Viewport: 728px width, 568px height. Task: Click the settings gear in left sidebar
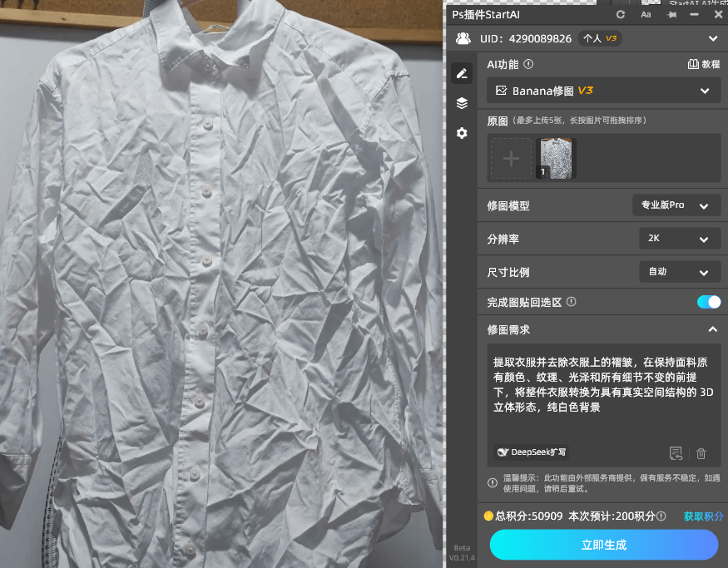point(462,133)
